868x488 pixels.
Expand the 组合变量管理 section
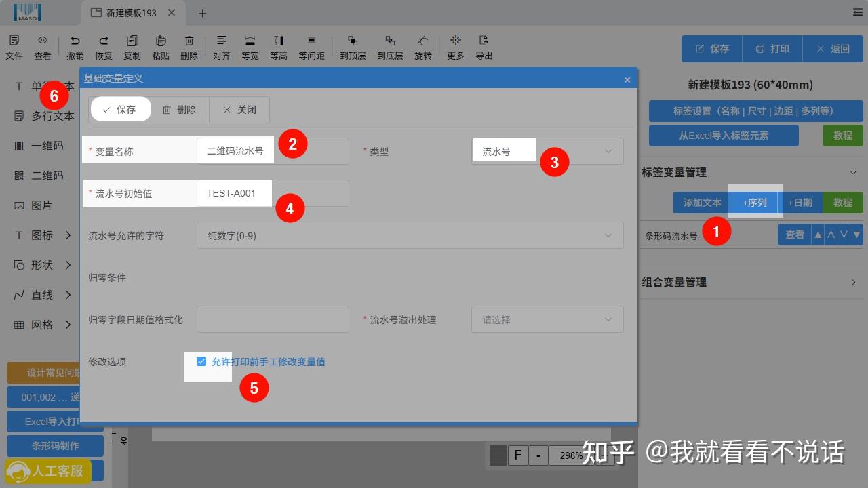pyautogui.click(x=853, y=282)
